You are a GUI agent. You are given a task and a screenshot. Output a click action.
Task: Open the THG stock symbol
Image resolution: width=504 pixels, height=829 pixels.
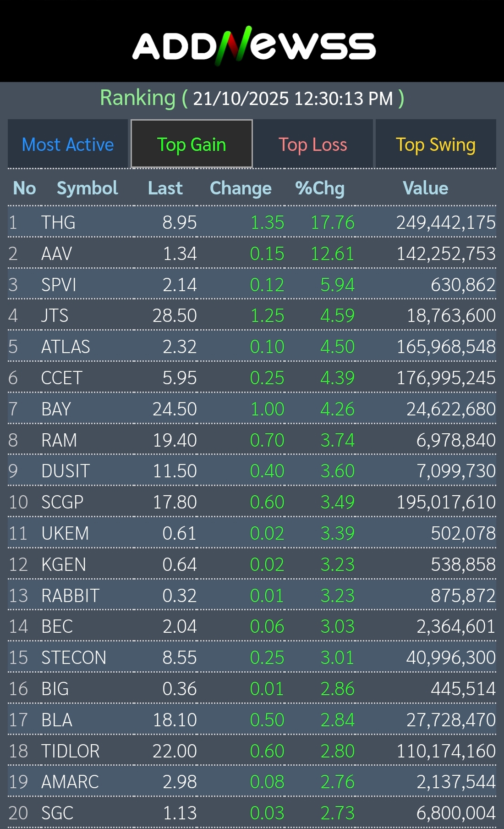58,222
